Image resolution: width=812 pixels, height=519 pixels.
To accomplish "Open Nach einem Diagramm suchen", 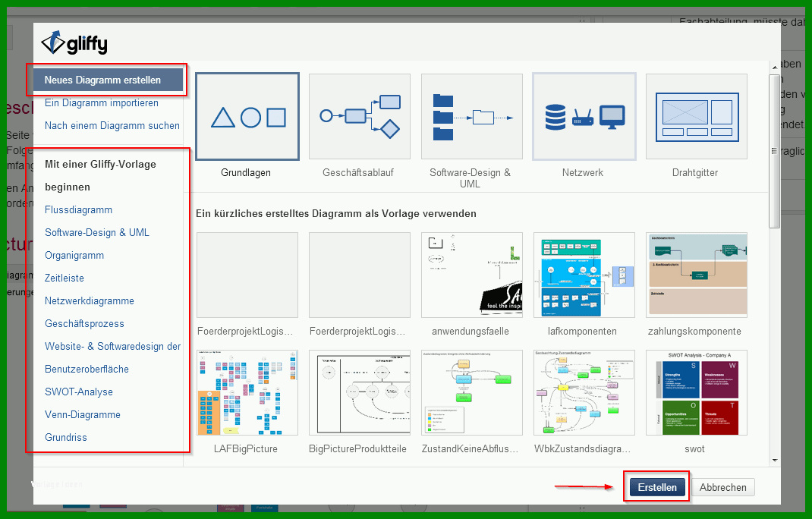I will (x=112, y=125).
